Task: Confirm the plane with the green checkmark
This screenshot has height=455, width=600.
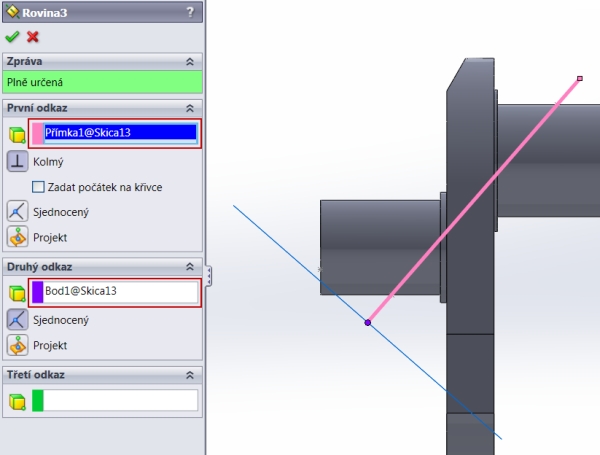Action: pyautogui.click(x=12, y=37)
